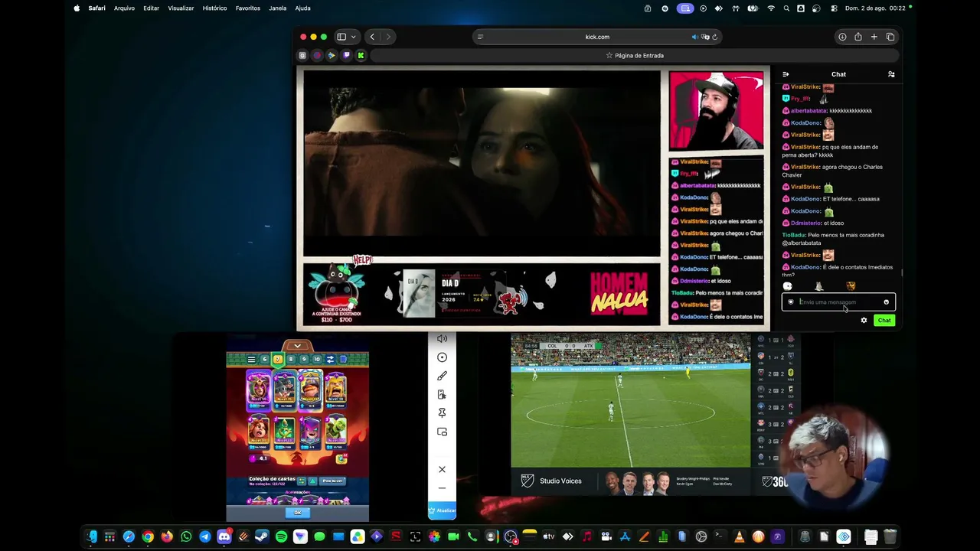Select the brush tool in floating toolbar

442,376
